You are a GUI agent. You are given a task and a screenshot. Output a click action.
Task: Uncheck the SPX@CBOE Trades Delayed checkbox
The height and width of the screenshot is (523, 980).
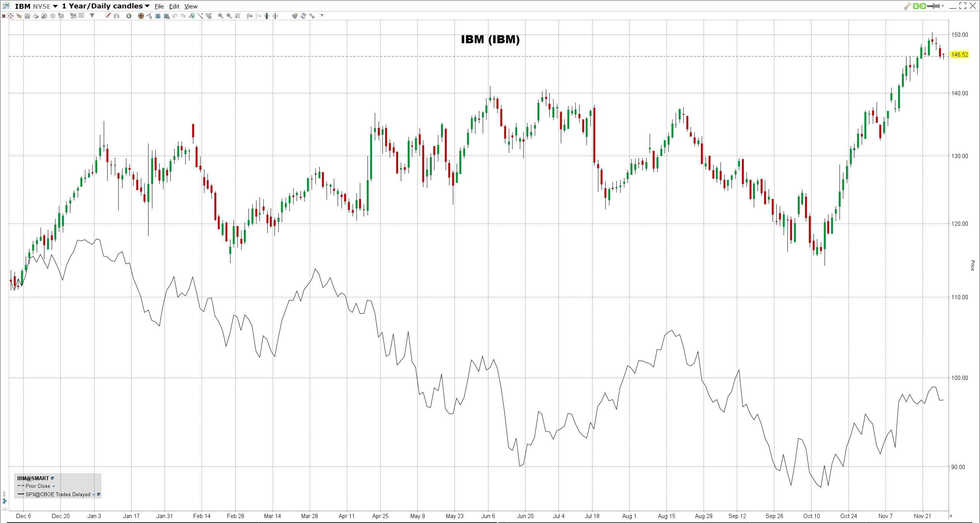pos(94,495)
